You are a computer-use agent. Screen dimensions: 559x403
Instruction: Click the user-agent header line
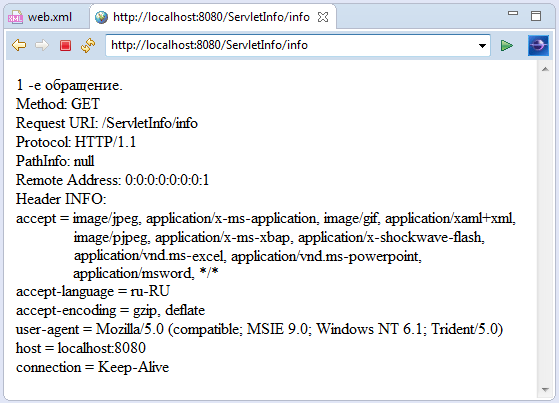coord(259,329)
